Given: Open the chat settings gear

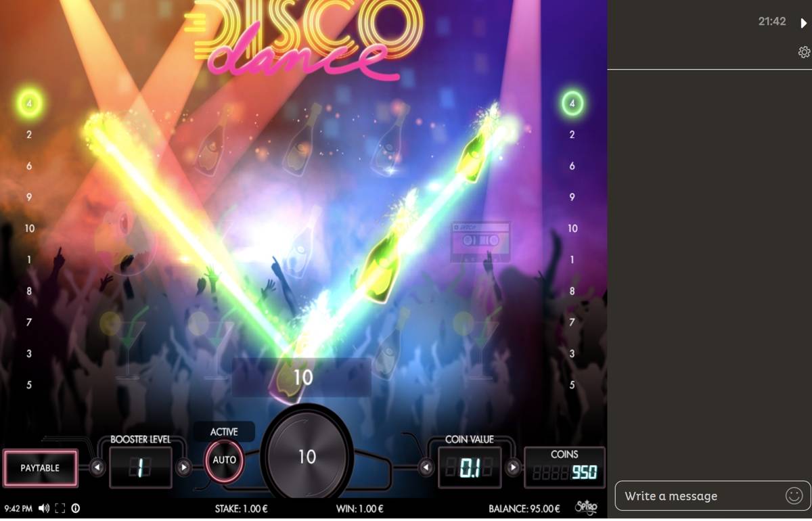Looking at the screenshot, I should (803, 51).
